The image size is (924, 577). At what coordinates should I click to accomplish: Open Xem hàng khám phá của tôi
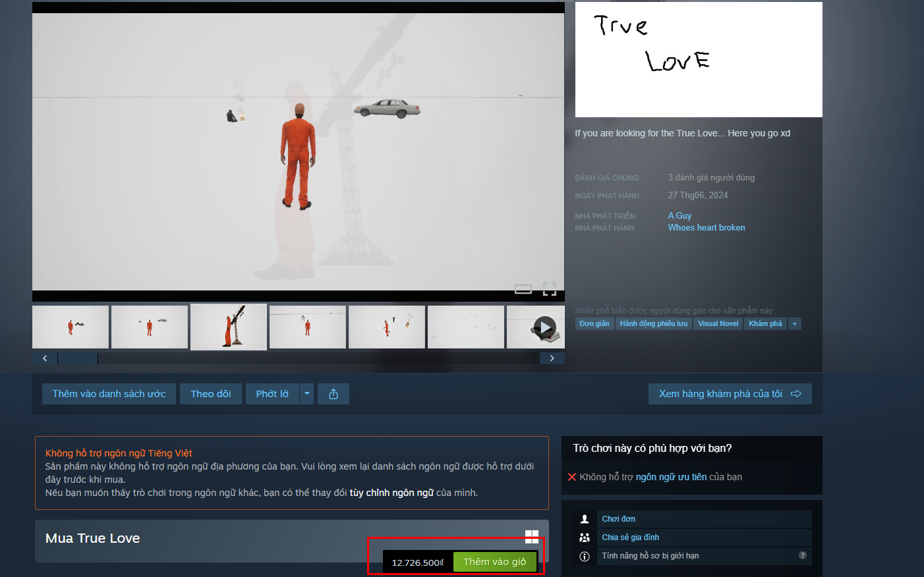click(730, 394)
